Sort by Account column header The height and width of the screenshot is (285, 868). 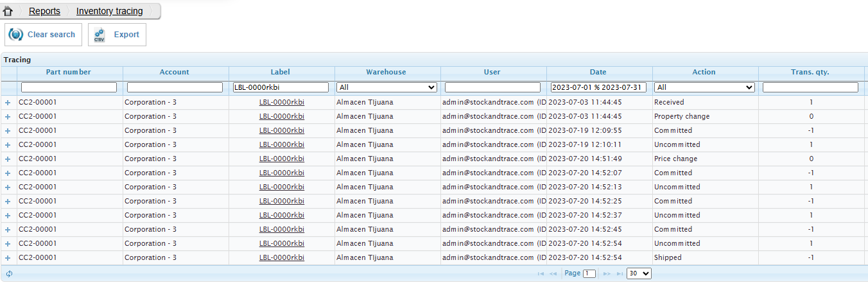click(x=175, y=73)
